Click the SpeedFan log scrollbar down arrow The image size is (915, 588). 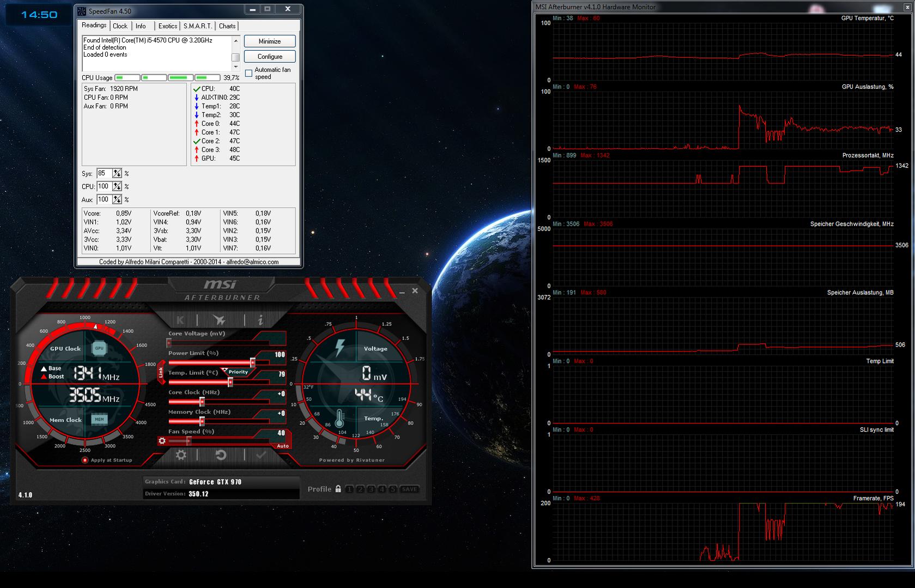tap(236, 67)
